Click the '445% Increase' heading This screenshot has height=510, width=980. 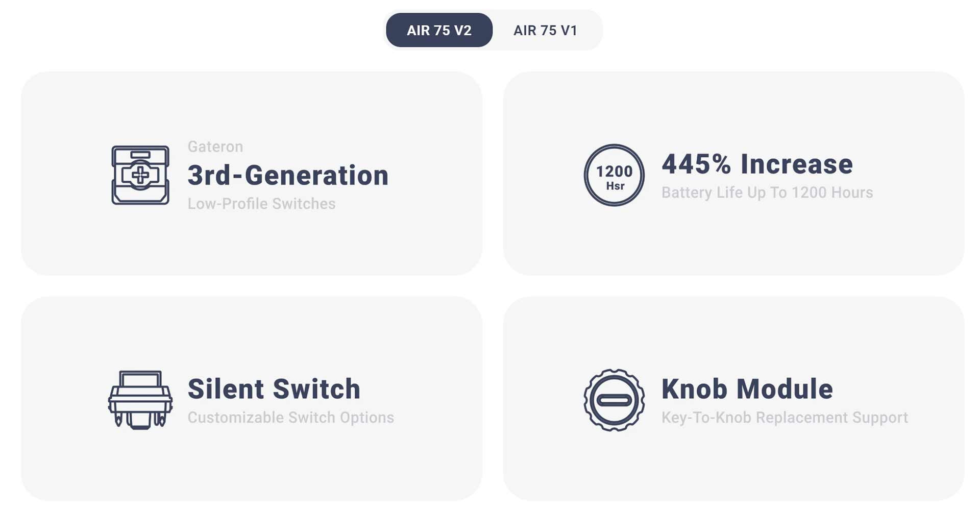[757, 164]
